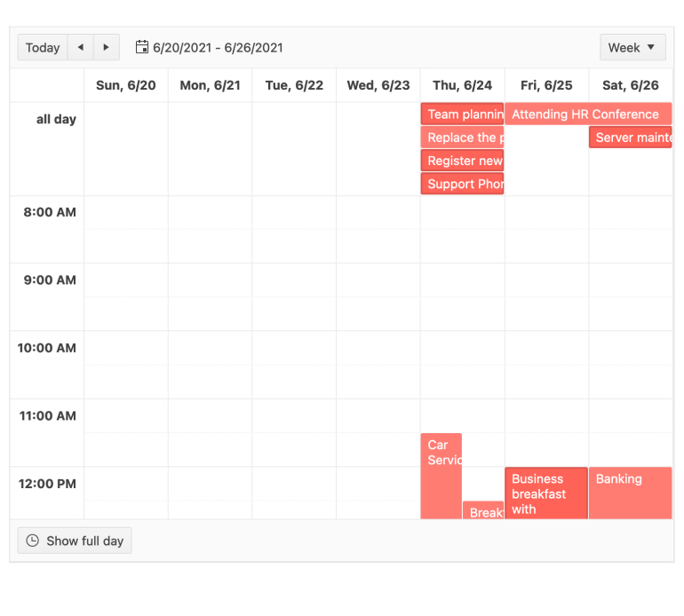684x616 pixels.
Task: Open the Server maintenance event
Action: pyautogui.click(x=631, y=138)
